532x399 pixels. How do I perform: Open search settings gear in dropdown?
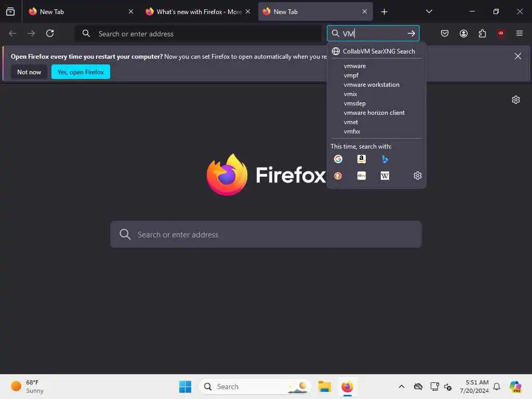click(417, 176)
